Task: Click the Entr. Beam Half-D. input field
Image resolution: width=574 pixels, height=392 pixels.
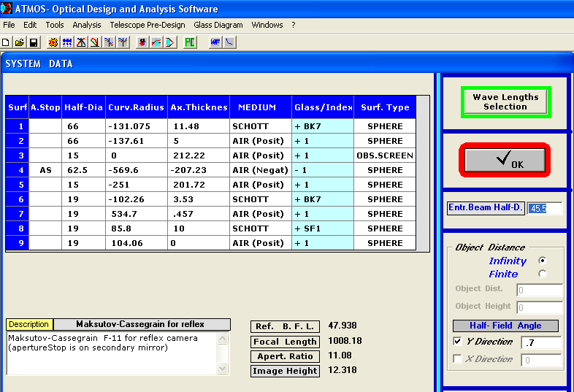Action: click(545, 208)
